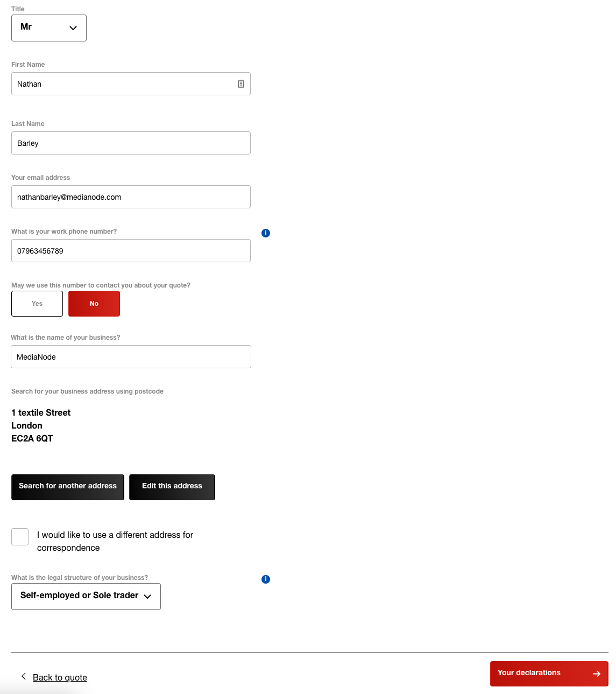Open info icon beside work phone question
Viewport: 616px width, 694px height.
tap(266, 233)
